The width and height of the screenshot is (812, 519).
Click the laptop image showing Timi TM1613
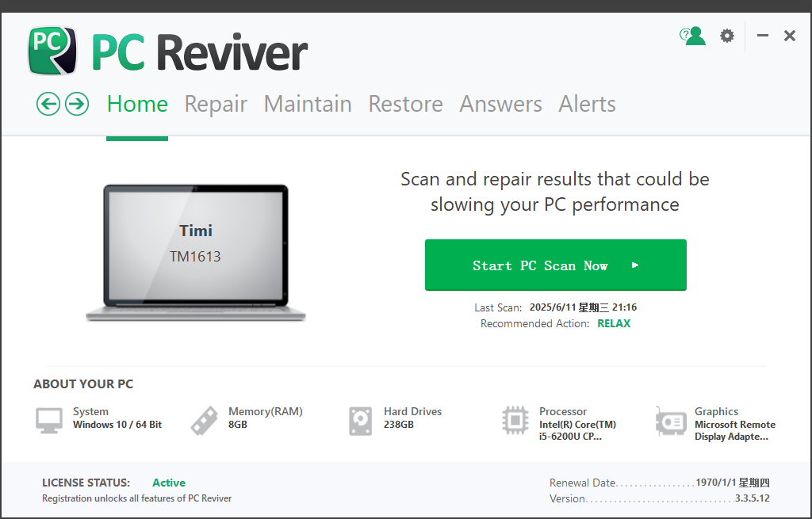196,253
